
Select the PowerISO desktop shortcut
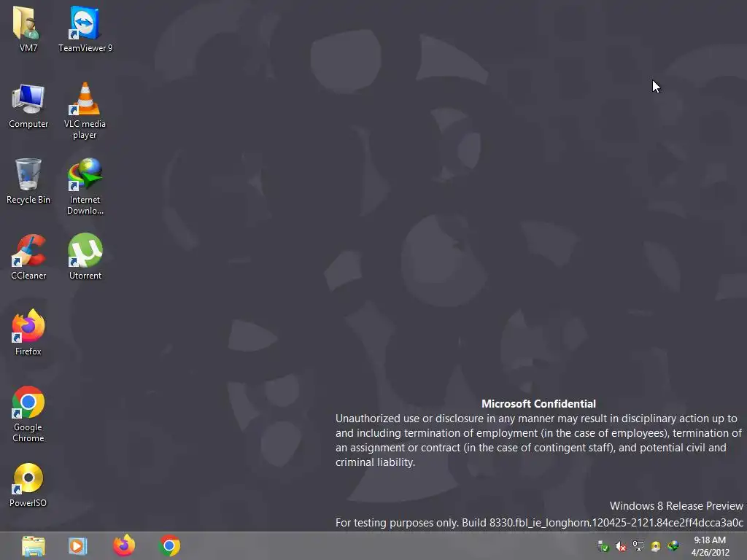[x=28, y=485]
